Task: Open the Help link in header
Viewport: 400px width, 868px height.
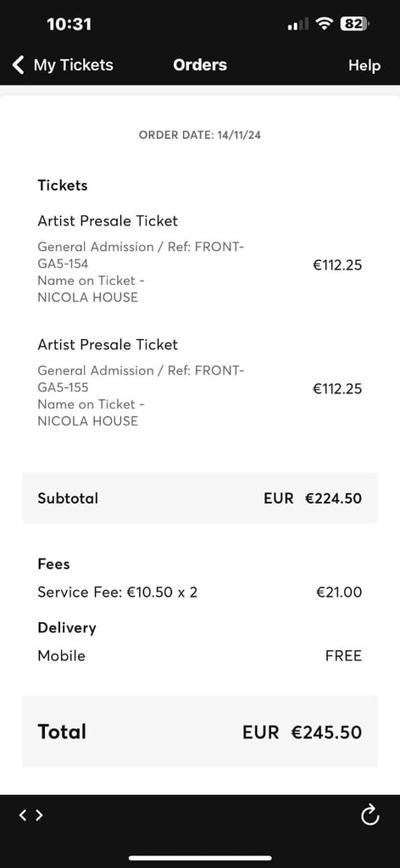Action: pyautogui.click(x=364, y=65)
